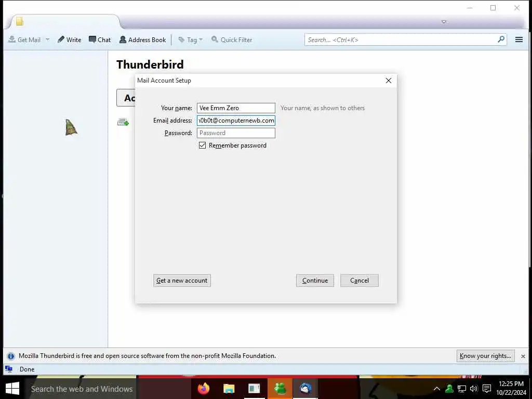Click the Get Mail toolbar button
Viewport: 532px width, 399px height.
click(24, 39)
